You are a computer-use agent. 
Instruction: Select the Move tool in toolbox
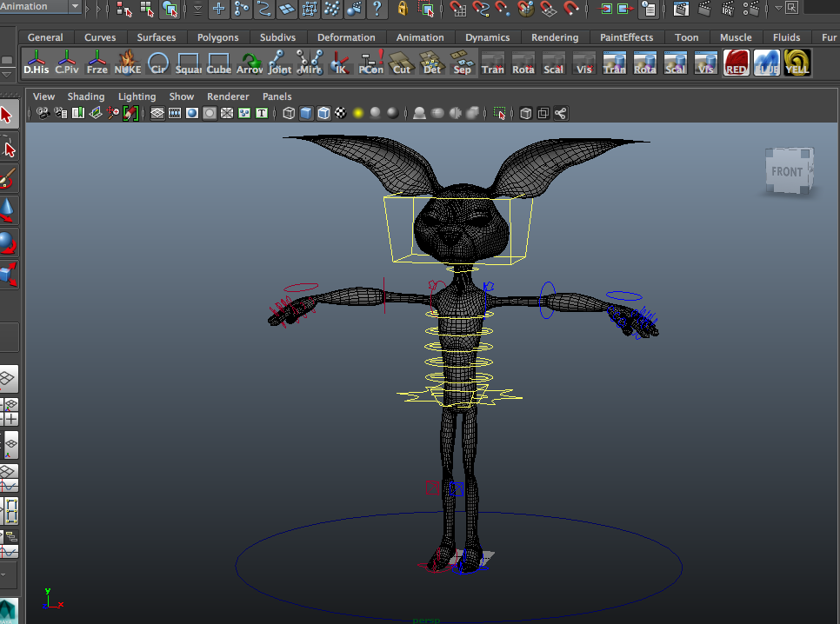point(8,209)
